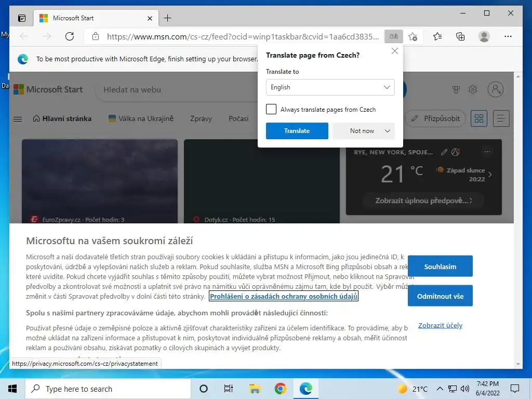
Task: Open the Dotyk.cz news card
Action: point(262,181)
